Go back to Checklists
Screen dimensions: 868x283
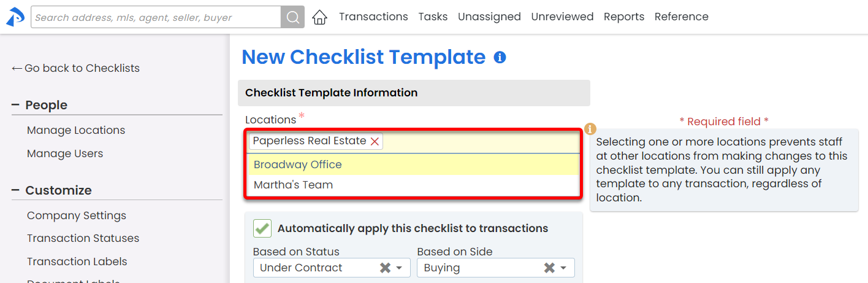(x=75, y=68)
